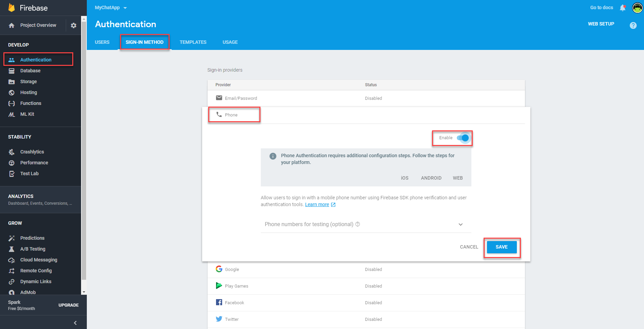Open the Learn more link
644x329 pixels.
[317, 204]
